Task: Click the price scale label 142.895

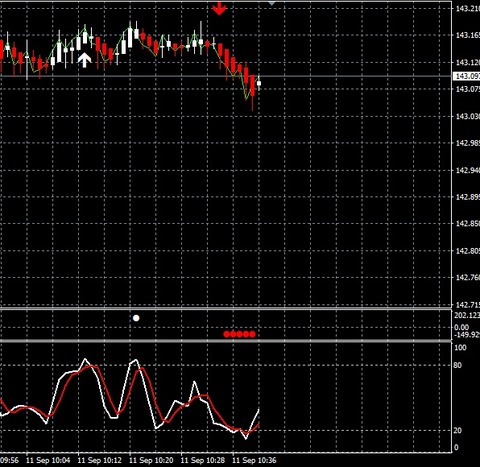Action: [x=467, y=197]
